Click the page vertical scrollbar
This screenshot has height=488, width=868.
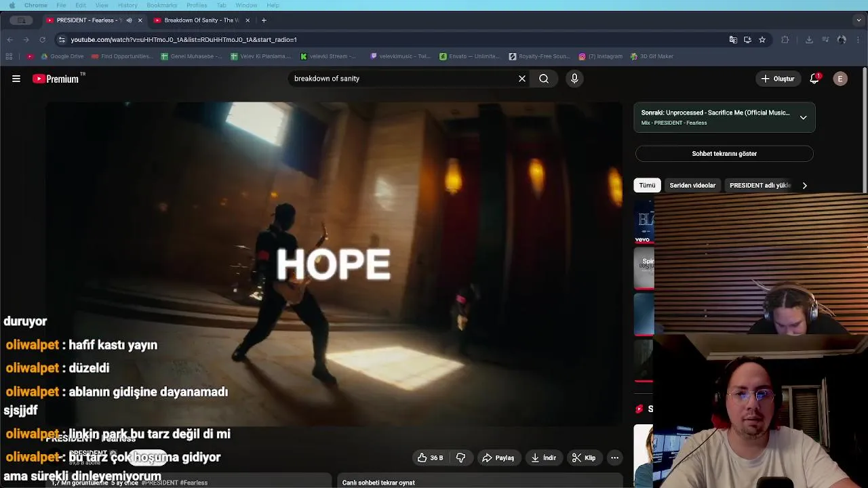865,129
